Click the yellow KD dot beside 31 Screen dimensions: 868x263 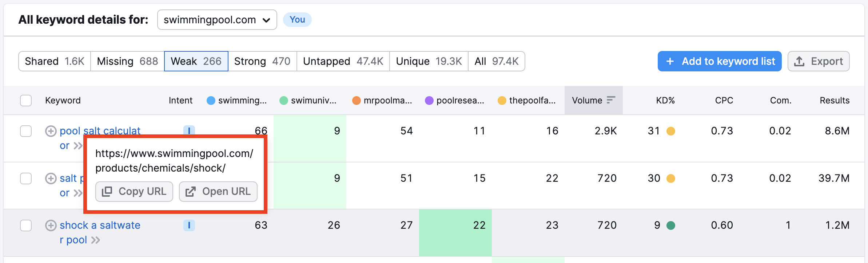click(x=671, y=131)
